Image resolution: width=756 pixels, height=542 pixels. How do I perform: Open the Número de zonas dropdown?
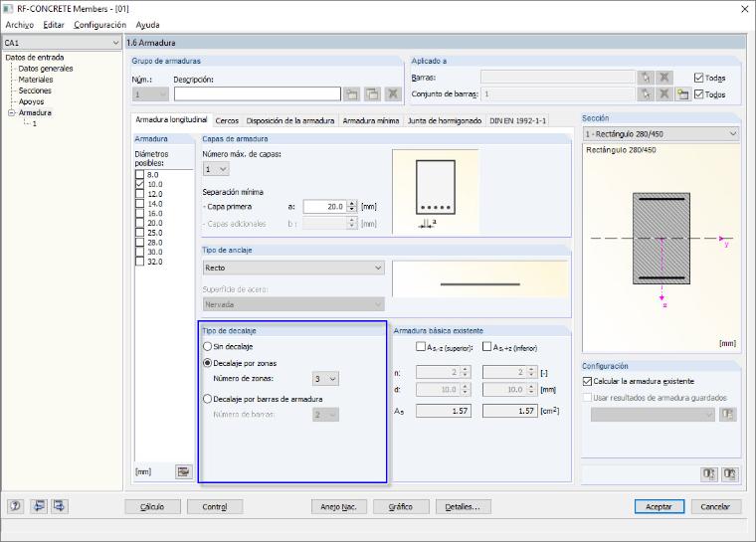pos(325,379)
